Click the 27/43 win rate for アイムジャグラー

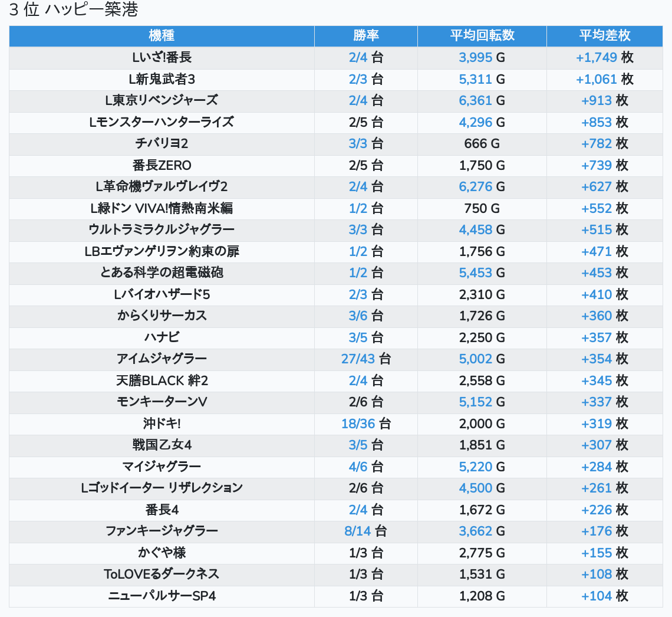click(x=358, y=359)
